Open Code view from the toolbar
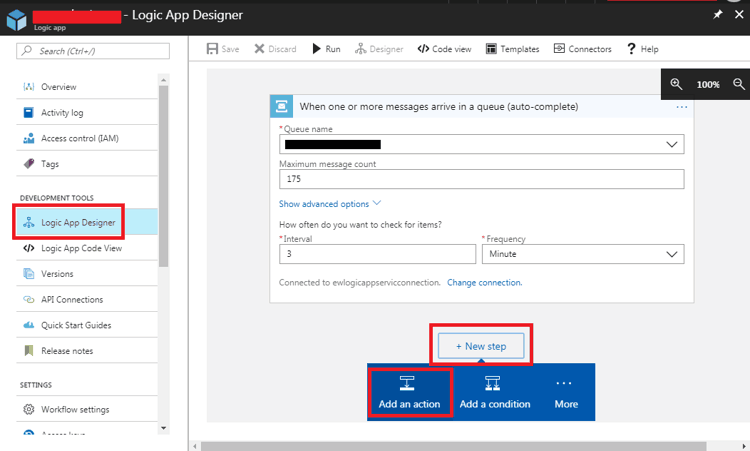This screenshot has width=750, height=451. click(x=444, y=49)
